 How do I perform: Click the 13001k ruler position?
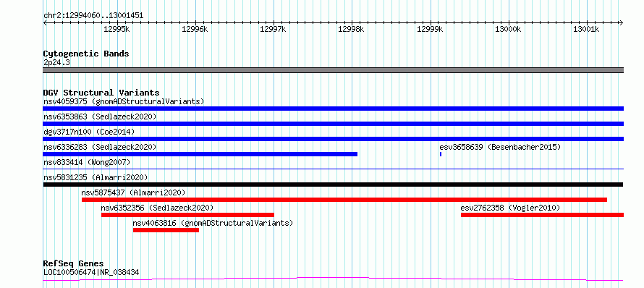(x=587, y=29)
